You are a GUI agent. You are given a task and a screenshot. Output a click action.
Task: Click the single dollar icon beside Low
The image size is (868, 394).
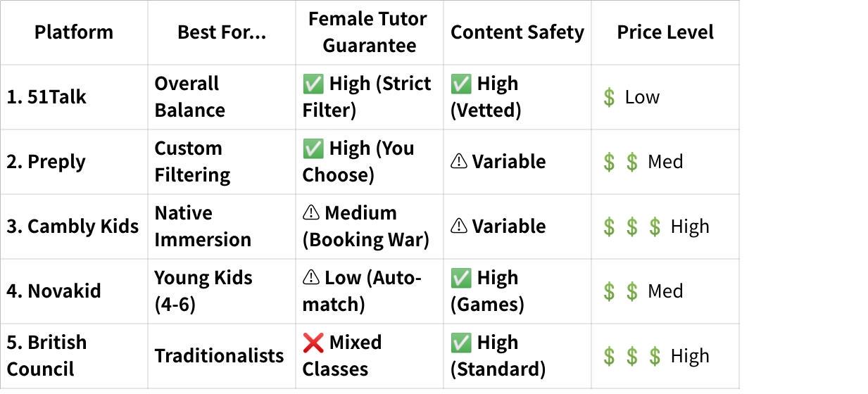pyautogui.click(x=609, y=98)
